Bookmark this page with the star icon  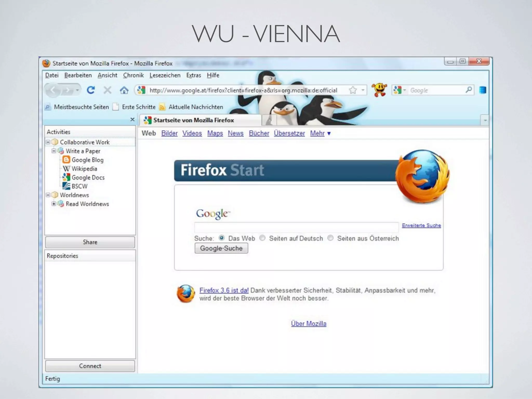click(x=353, y=90)
